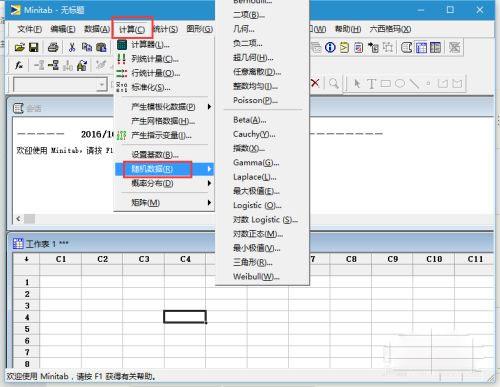Click the Show Worksheets Folder toolbar icon
This screenshot has height=387, width=500.
421,47
